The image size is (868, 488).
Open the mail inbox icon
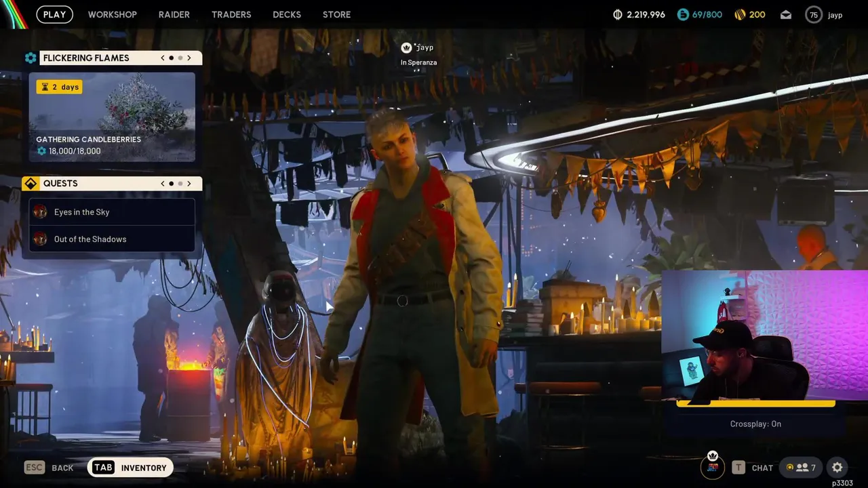pos(786,14)
